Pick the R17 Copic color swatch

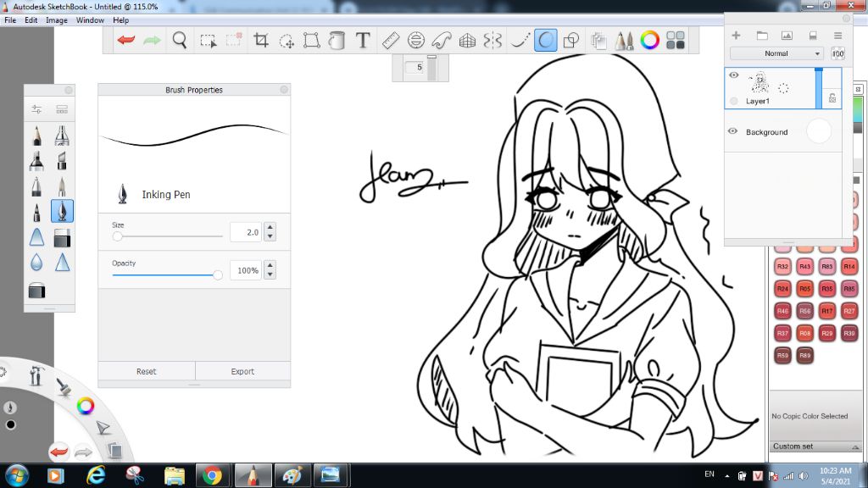coord(827,311)
